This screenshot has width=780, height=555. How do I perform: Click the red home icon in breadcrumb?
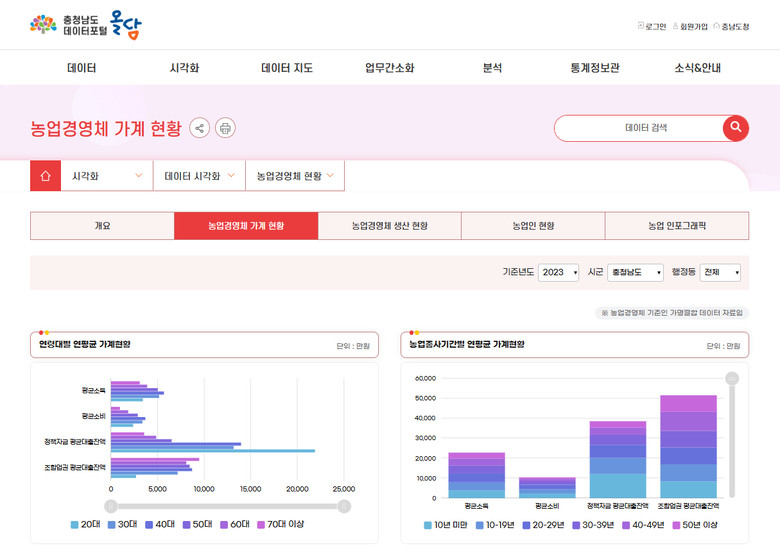coord(45,176)
